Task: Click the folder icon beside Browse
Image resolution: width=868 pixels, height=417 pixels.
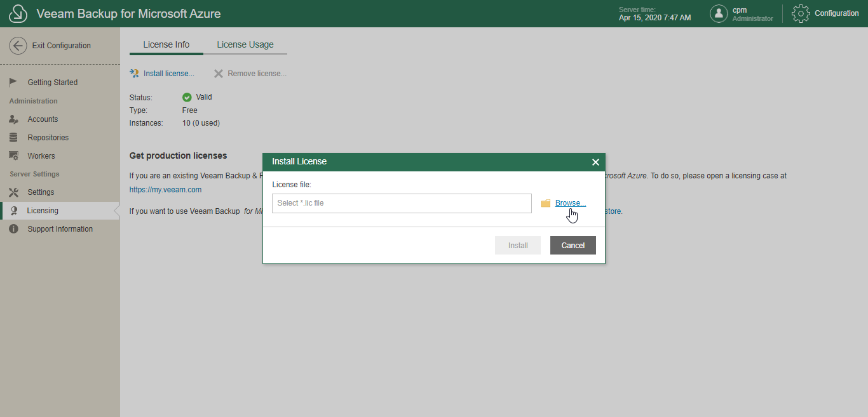Action: (546, 203)
